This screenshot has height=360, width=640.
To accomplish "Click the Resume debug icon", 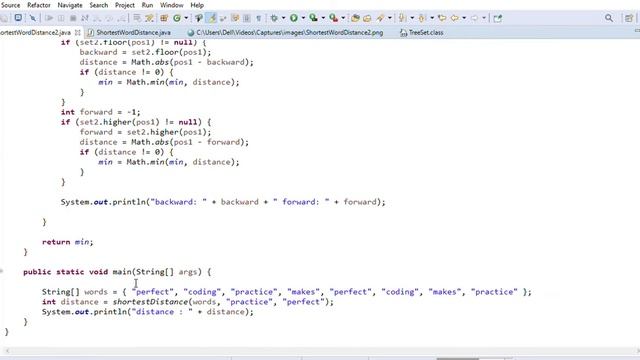I will click(x=49, y=18).
